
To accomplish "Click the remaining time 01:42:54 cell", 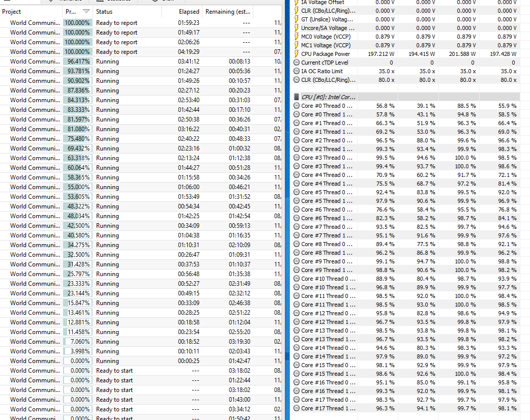I will pos(239,216).
